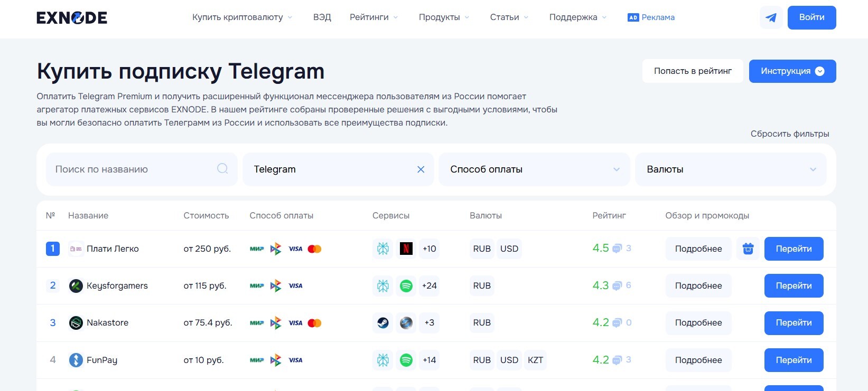Focus the Поиск по названию search field
This screenshot has width=868, height=391.
click(x=135, y=169)
